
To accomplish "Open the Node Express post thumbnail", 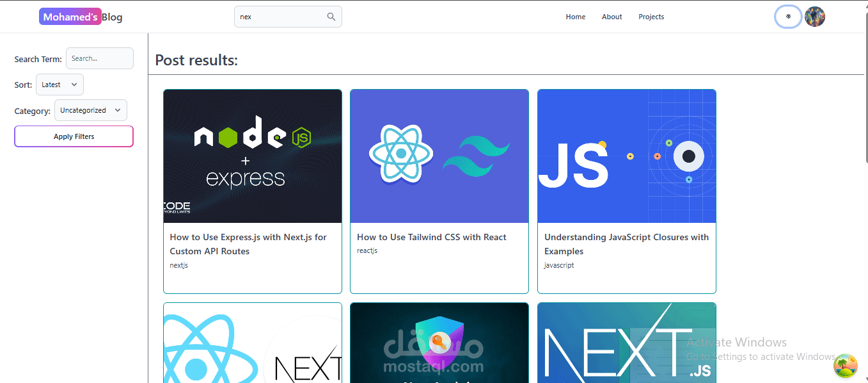I will click(x=253, y=156).
